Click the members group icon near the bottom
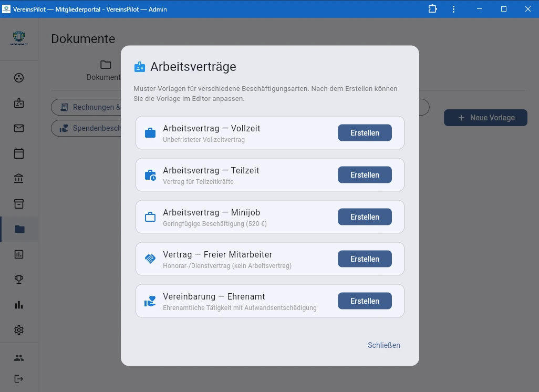 click(19, 357)
